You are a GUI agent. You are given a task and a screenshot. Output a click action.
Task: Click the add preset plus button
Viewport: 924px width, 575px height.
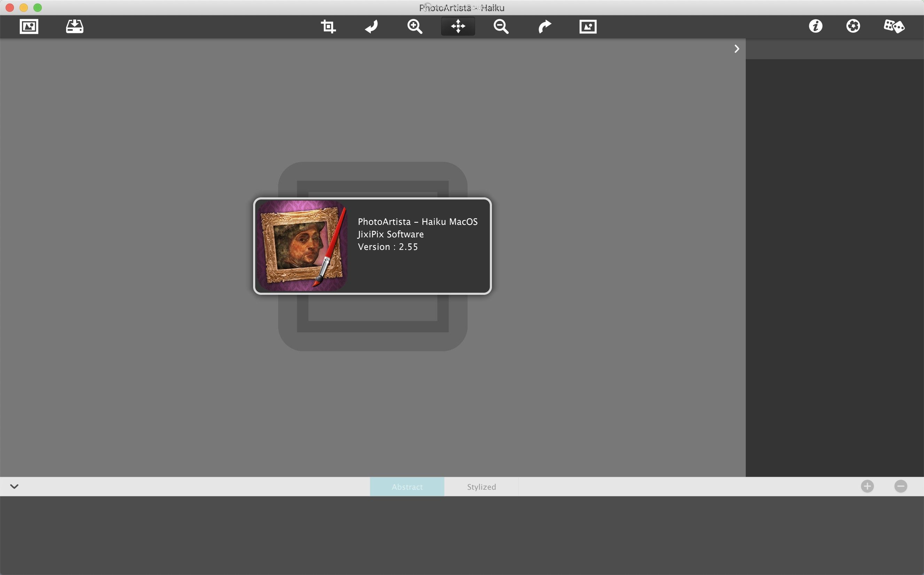(867, 486)
